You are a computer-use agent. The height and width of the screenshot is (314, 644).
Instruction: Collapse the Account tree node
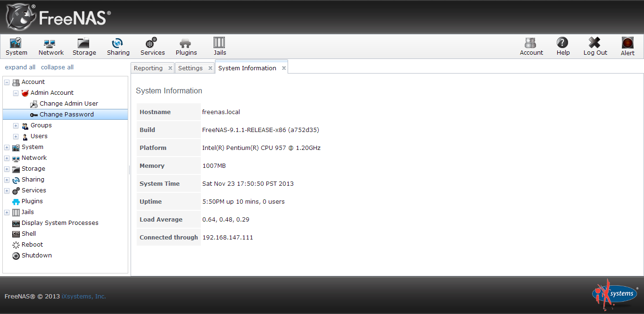pyautogui.click(x=7, y=82)
